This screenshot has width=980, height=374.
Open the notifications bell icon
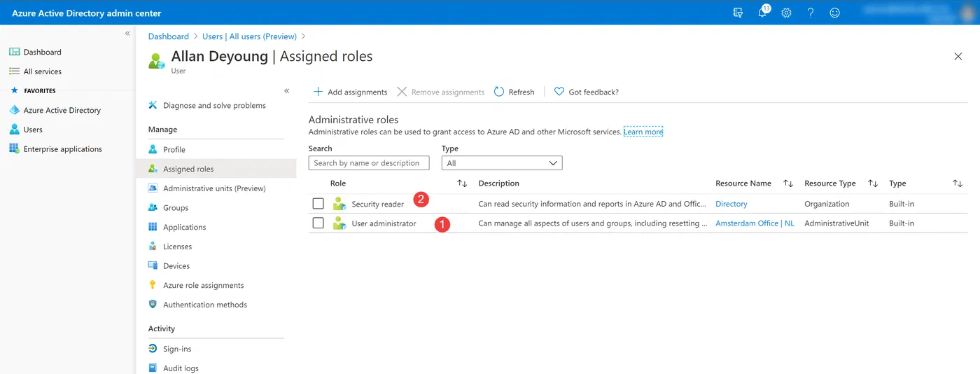762,13
